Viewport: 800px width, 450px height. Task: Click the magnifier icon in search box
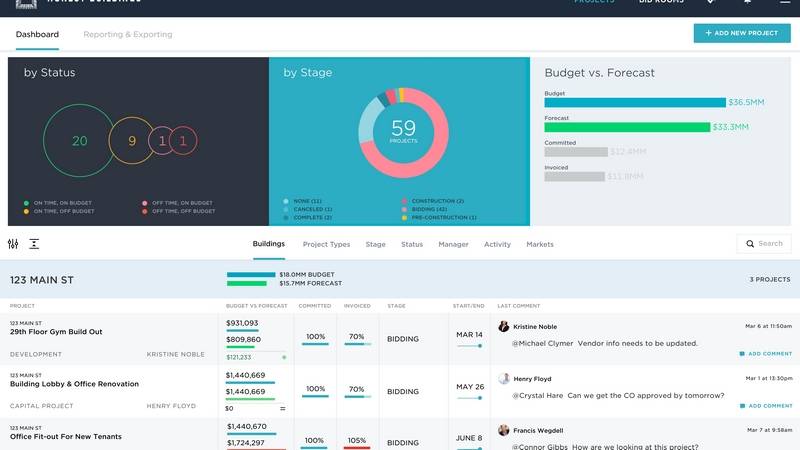[x=749, y=244]
